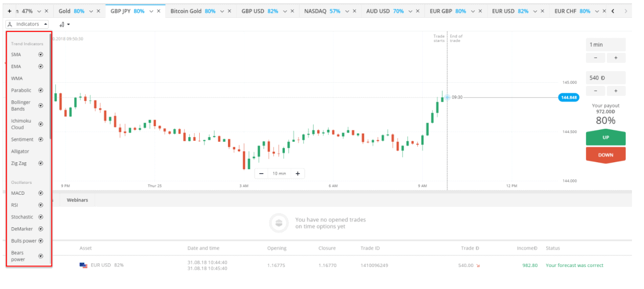Expand AUD USD tab dropdown chevron
644x289 pixels.
[x=410, y=11]
